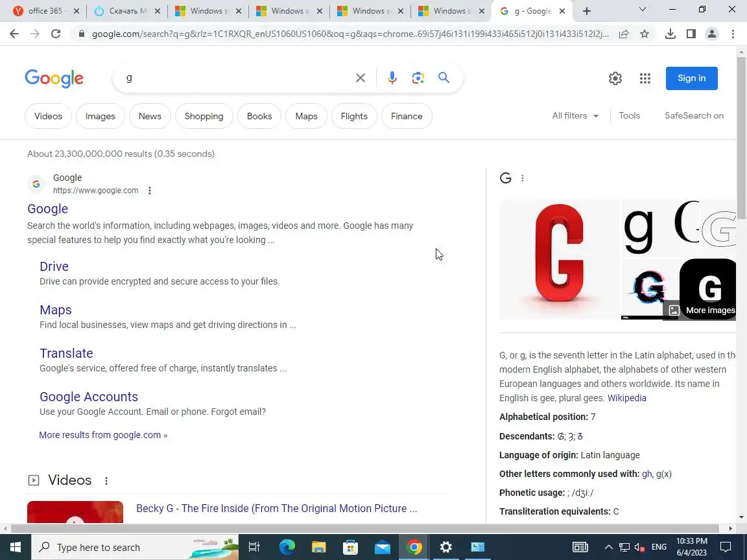Open Task View in the taskbar

pyautogui.click(x=254, y=547)
